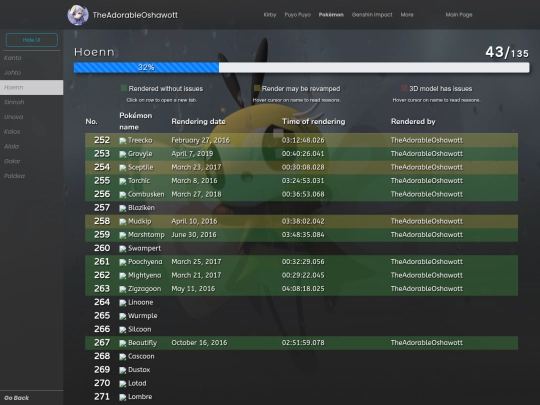This screenshot has height=405, width=540.
Task: Click Grovyle's image icon
Action: pos(123,154)
